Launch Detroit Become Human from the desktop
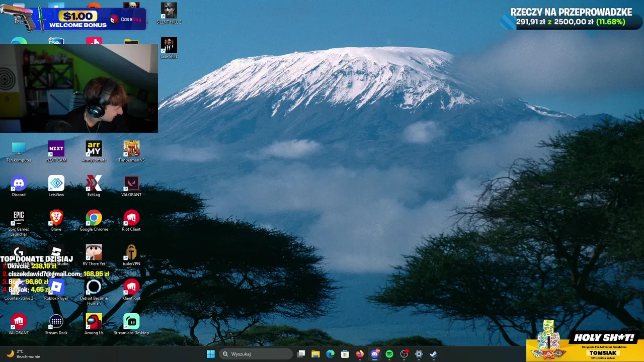 tap(94, 292)
